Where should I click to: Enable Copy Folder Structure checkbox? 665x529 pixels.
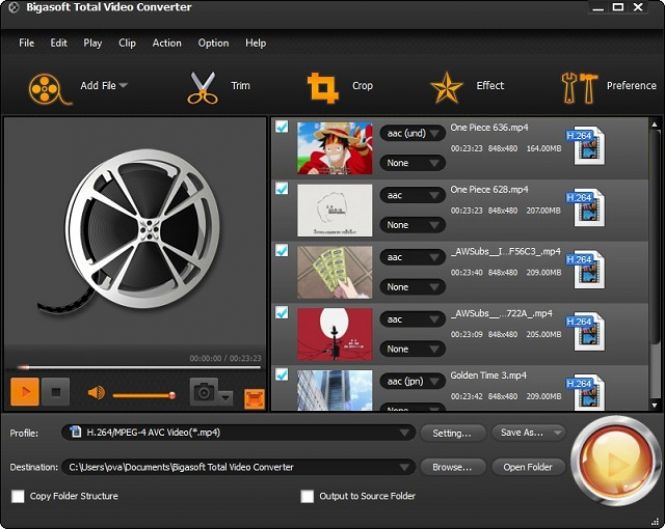(18, 496)
